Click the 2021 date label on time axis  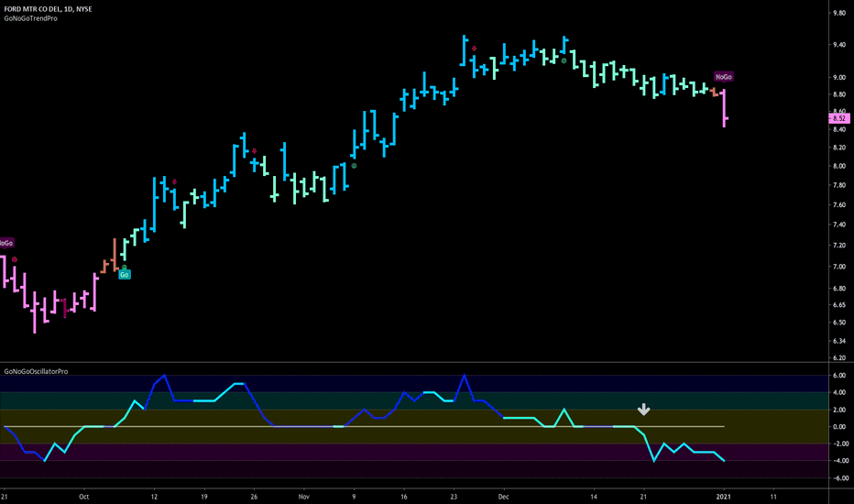(x=723, y=497)
